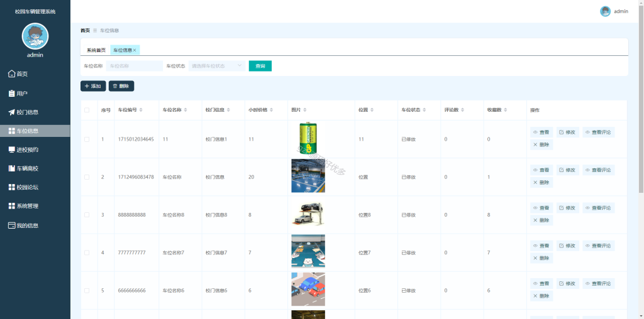Click 修改 for row 2

[568, 170]
